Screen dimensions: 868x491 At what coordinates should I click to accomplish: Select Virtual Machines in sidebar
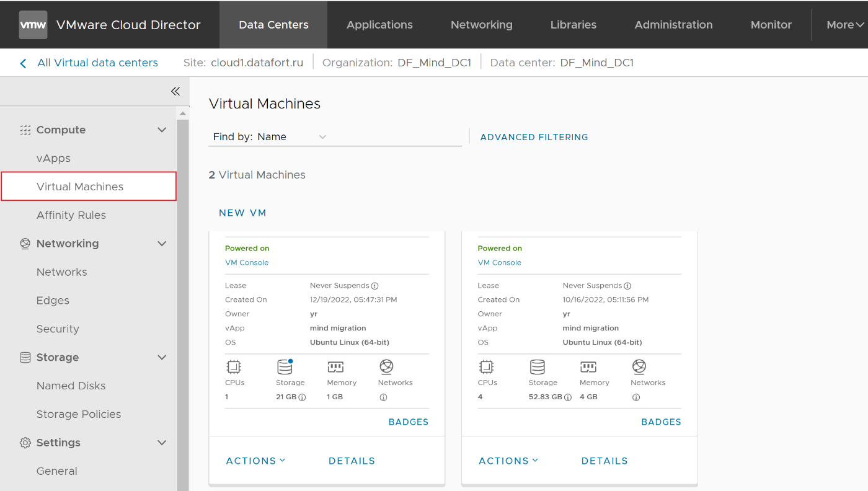pos(89,187)
